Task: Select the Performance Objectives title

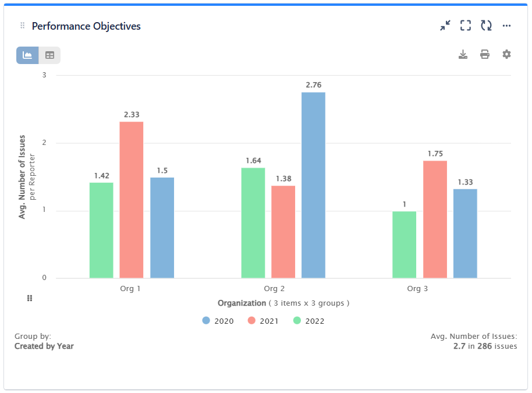Action: [86, 26]
